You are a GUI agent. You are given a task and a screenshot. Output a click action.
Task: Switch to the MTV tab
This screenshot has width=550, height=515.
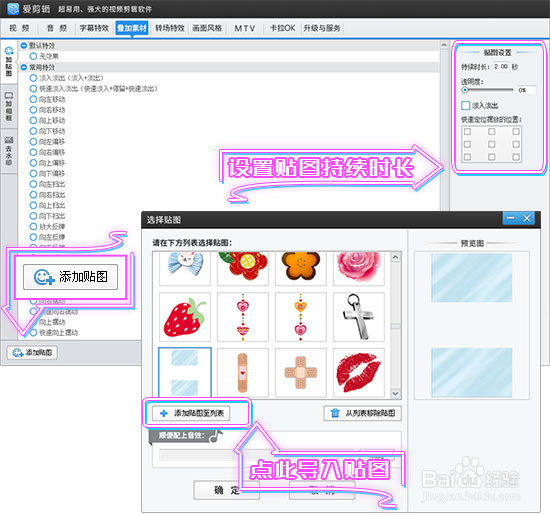tap(245, 28)
